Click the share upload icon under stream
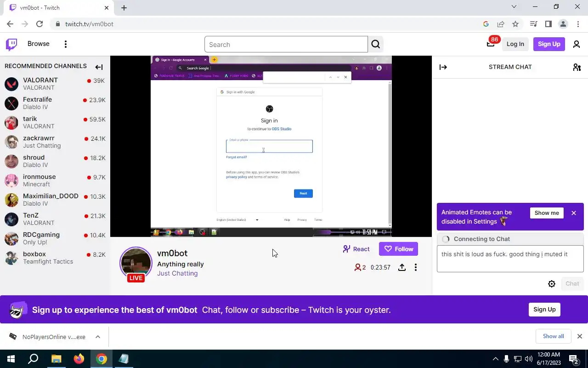Viewport: 588px width, 368px height. click(x=402, y=267)
